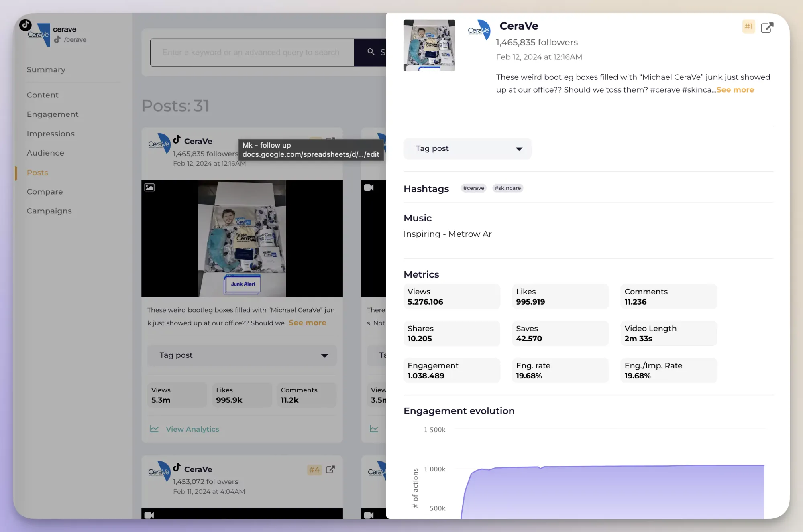Click Views 5.3m on first post card
803x532 pixels.
coord(177,395)
